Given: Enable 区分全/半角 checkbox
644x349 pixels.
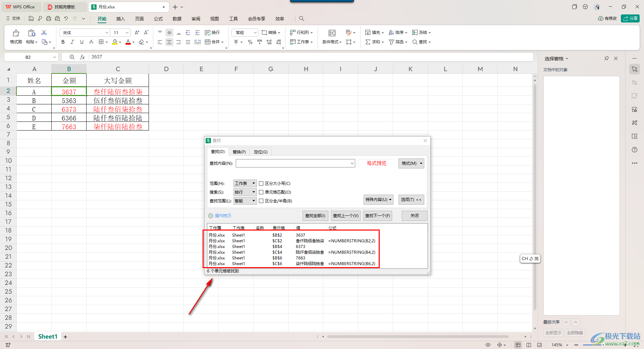Looking at the screenshot, I should coord(261,201).
